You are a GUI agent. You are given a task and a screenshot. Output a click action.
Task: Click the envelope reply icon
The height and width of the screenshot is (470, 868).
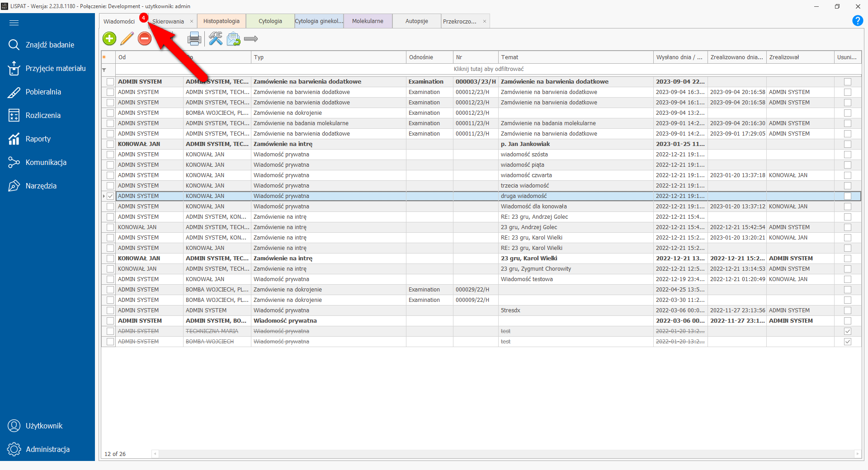[x=234, y=39]
